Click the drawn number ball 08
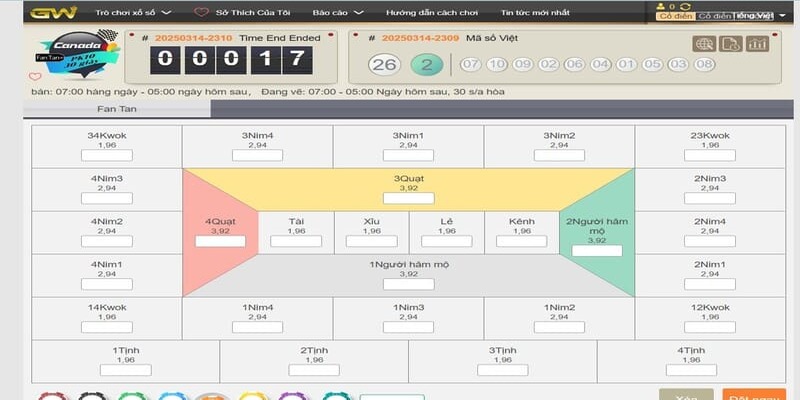The image size is (800, 400). [x=705, y=65]
